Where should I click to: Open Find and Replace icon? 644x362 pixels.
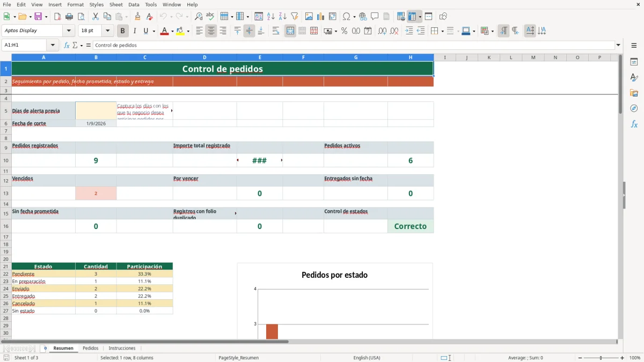point(199,17)
